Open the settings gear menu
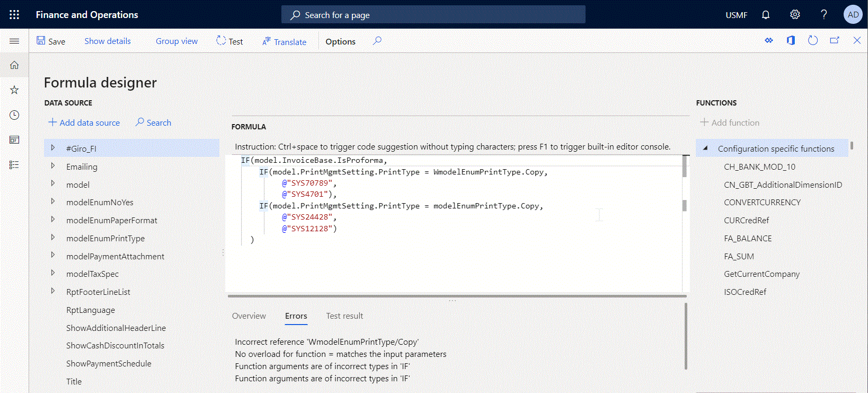This screenshot has width=868, height=393. coord(794,15)
